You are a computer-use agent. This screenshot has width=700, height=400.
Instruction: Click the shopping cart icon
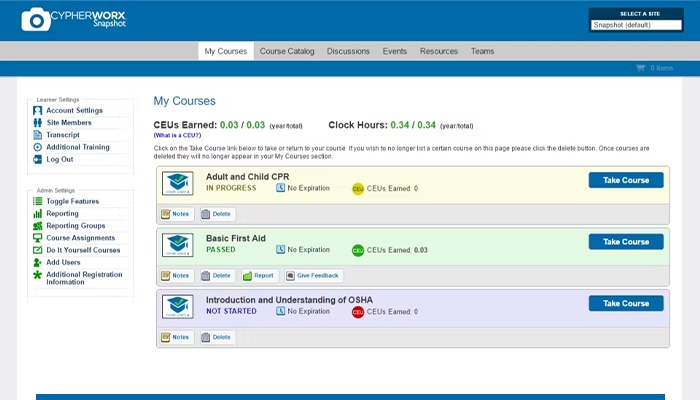640,68
